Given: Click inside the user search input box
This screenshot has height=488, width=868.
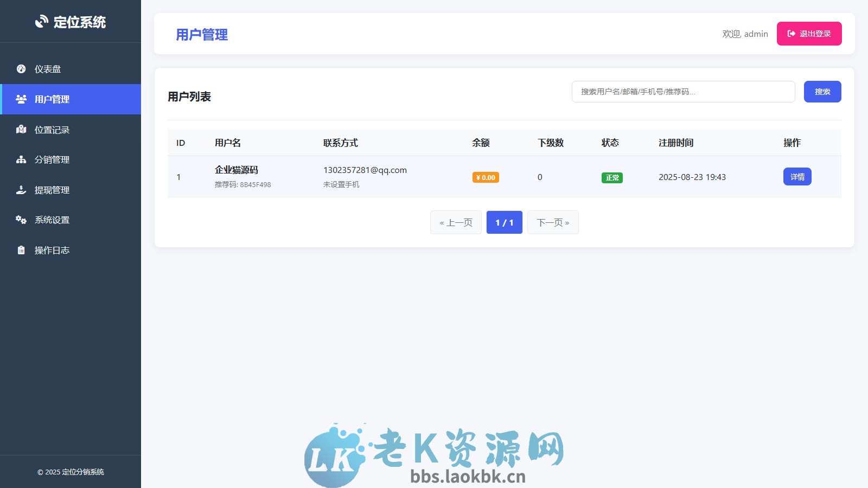Looking at the screenshot, I should 682,92.
